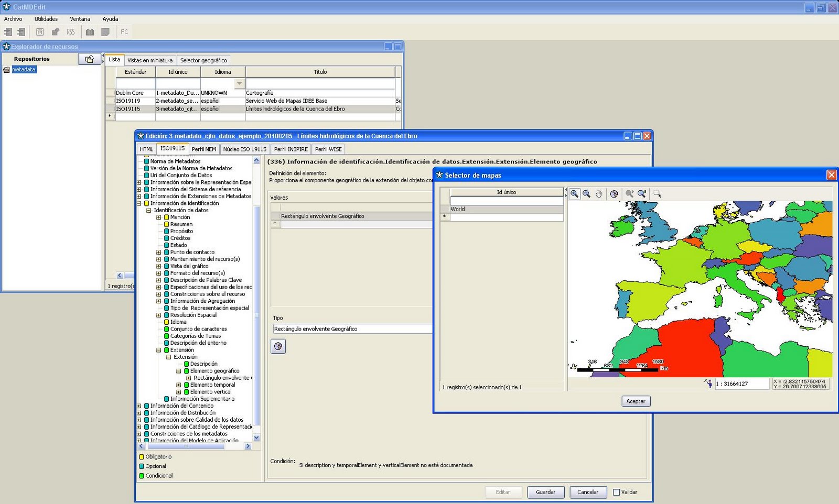This screenshot has width=839, height=504.
Task: Open the Archivo menu
Action: (x=13, y=19)
